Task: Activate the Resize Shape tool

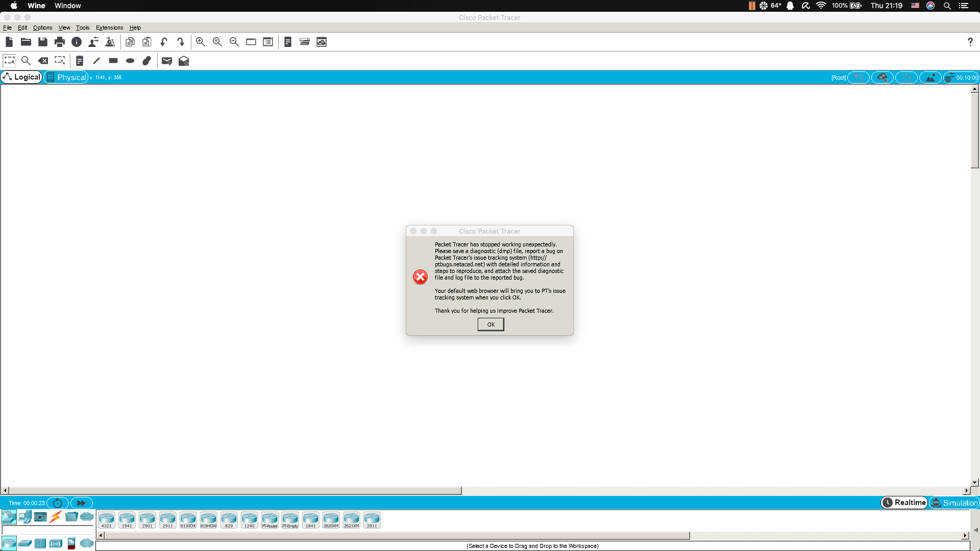Action: point(60,61)
